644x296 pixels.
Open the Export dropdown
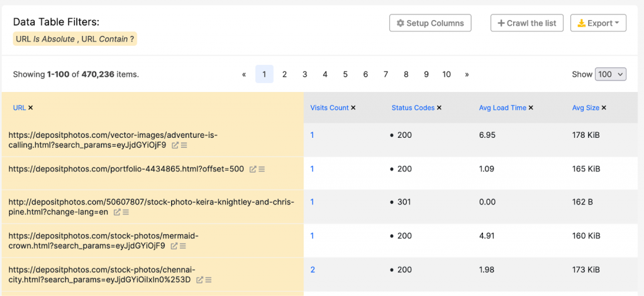tap(599, 23)
